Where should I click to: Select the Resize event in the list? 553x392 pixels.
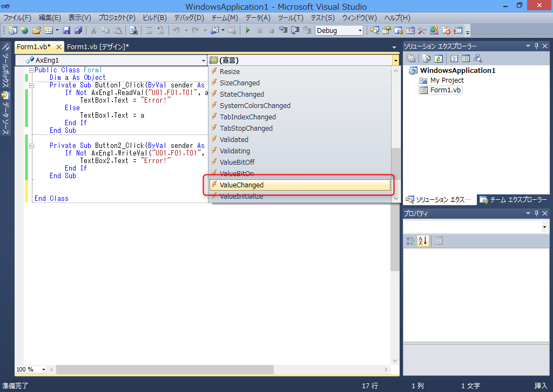[x=300, y=72]
